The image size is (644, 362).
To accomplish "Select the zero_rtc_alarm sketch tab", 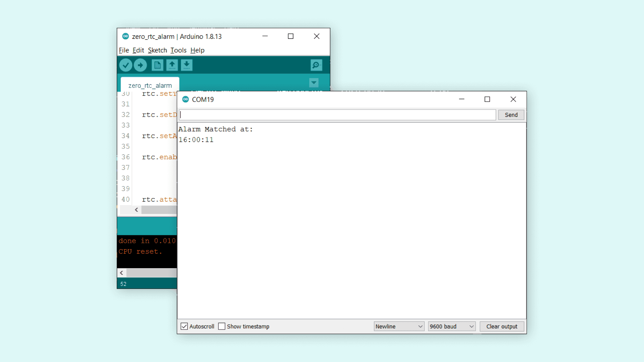I will click(x=150, y=85).
